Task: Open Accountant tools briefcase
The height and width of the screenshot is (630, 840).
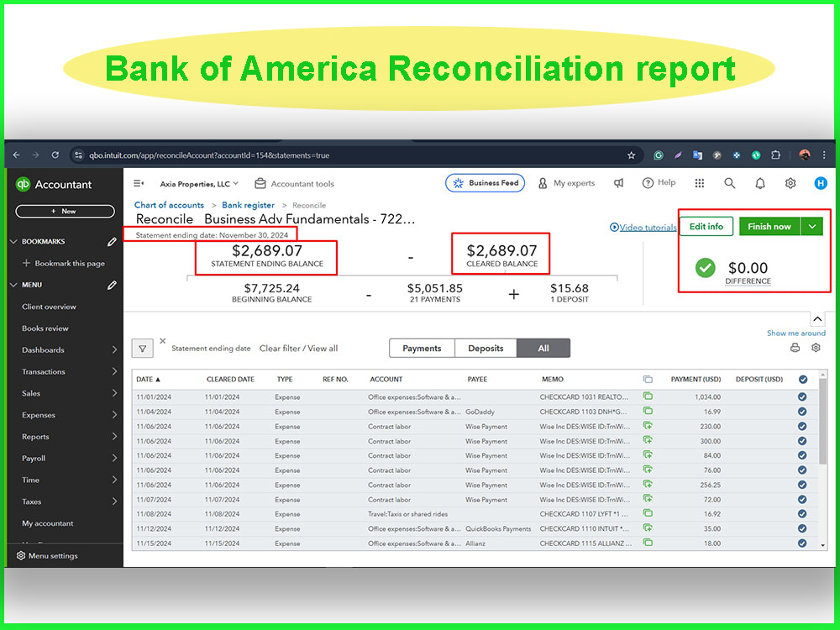Action: [x=294, y=184]
